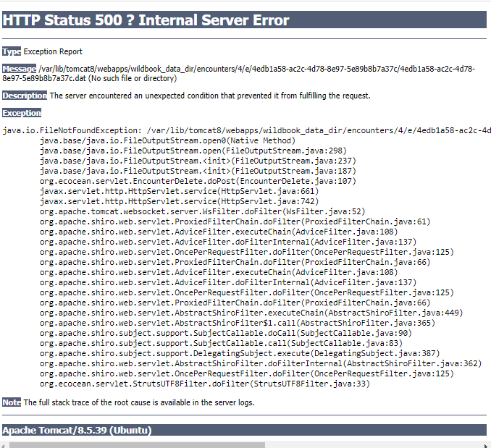Click the 'Exception' label
Image resolution: width=491 pixels, height=448 pixels.
click(x=22, y=113)
